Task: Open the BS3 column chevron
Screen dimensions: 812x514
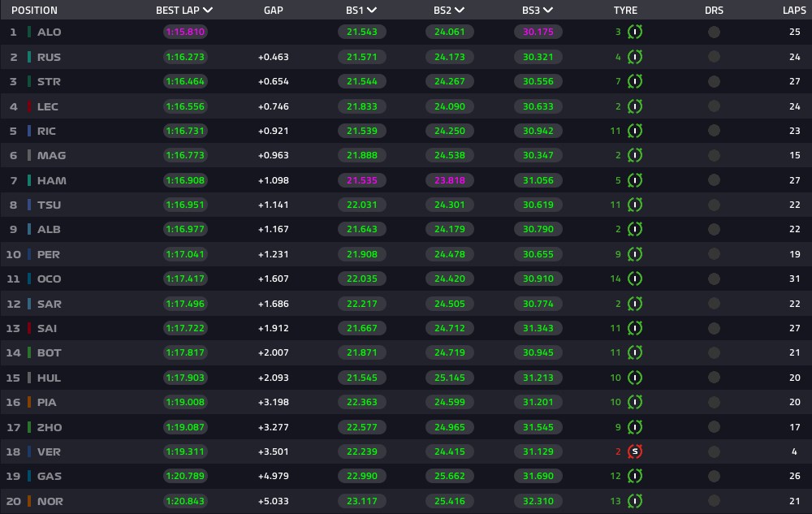Action: [548, 11]
